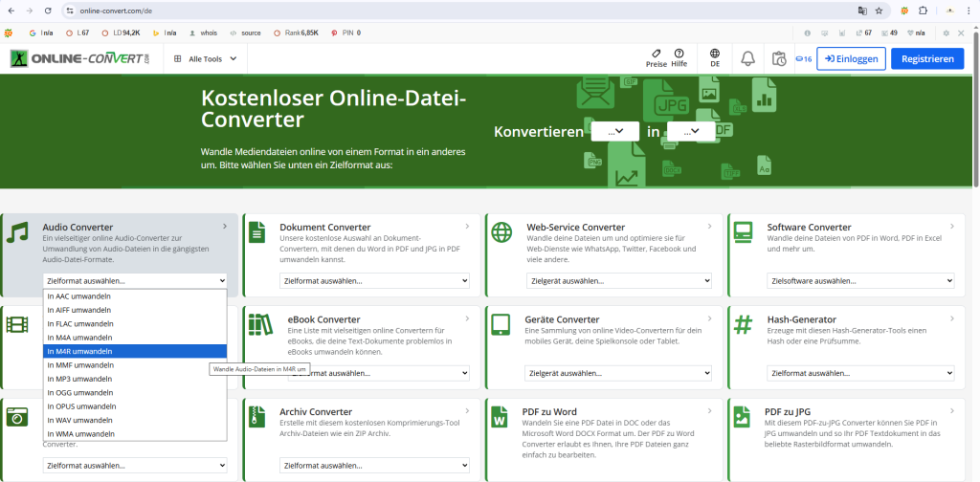Screen dimensions: 980x482
Task: Click the Dokument Converter page icon
Action: pyautogui.click(x=256, y=232)
